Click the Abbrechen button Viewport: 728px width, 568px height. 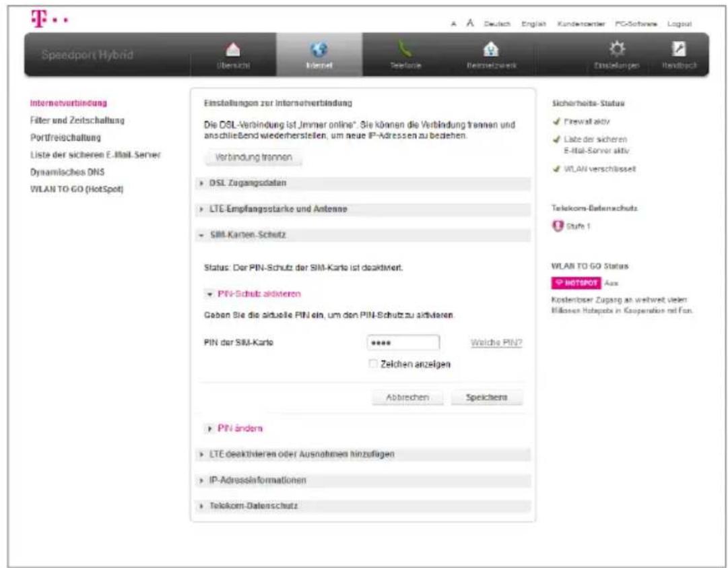click(407, 398)
